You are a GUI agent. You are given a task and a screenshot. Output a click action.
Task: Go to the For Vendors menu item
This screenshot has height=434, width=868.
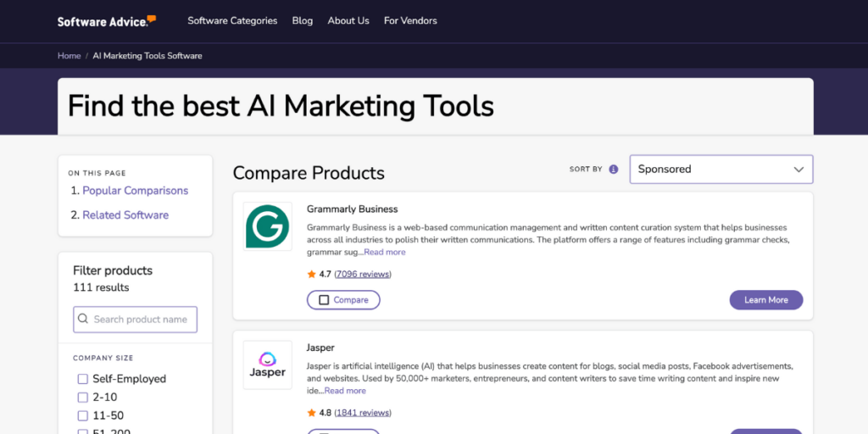point(410,20)
